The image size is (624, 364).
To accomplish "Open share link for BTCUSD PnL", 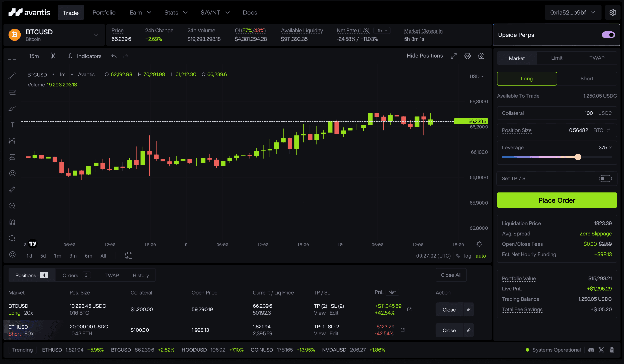I will point(410,309).
